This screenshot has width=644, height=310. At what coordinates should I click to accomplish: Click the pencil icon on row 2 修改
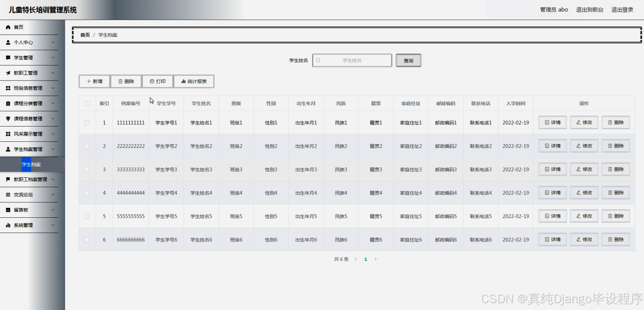point(579,146)
